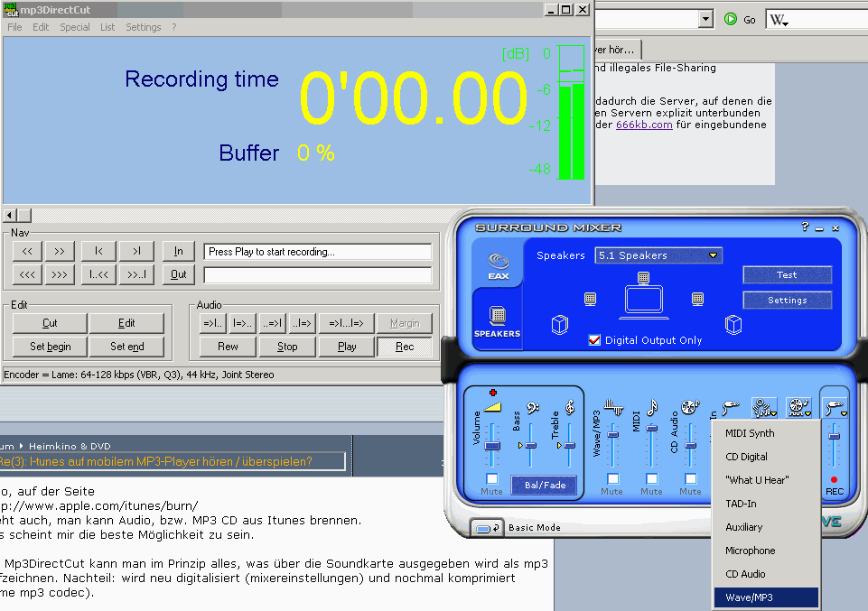Click the W search engine icon in browser

click(777, 20)
